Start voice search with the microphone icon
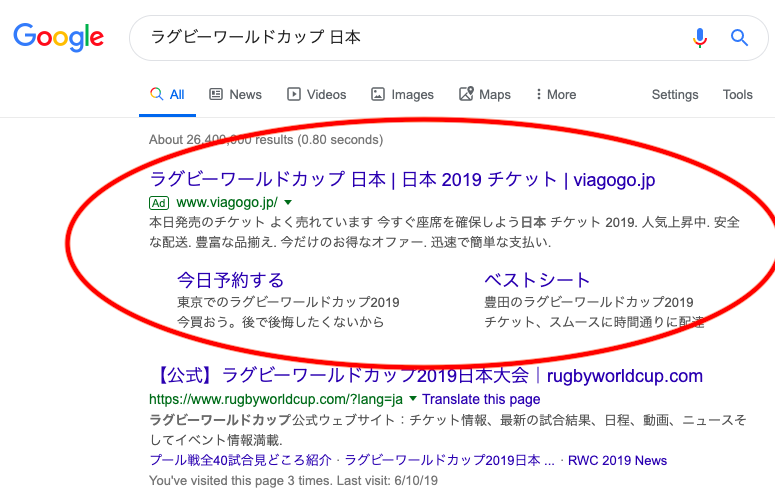This screenshot has height=498, width=775. [x=699, y=38]
